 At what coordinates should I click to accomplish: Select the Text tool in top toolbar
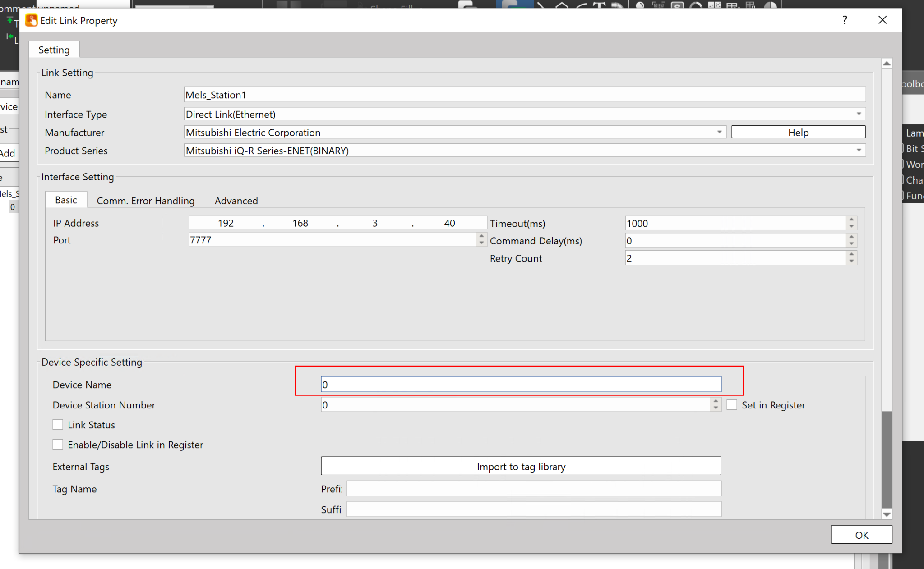599,5
